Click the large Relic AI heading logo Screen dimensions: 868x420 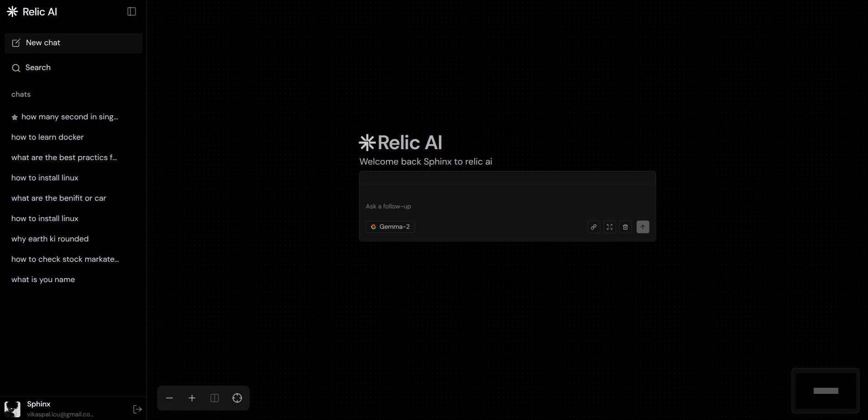click(401, 142)
